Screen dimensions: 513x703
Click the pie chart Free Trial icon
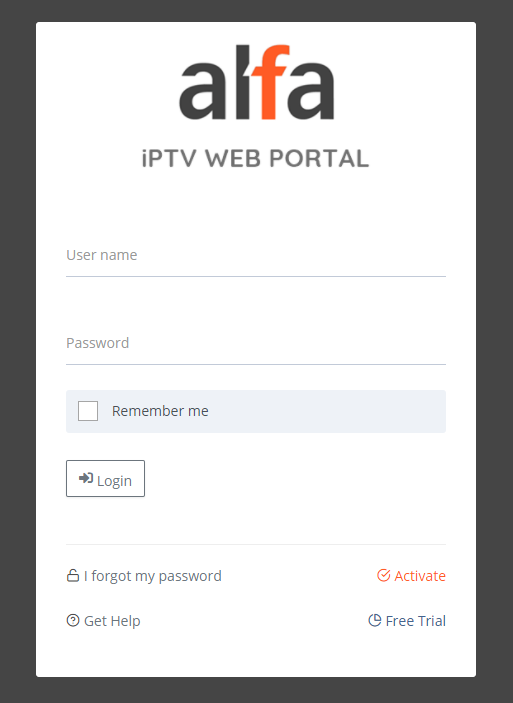point(374,621)
